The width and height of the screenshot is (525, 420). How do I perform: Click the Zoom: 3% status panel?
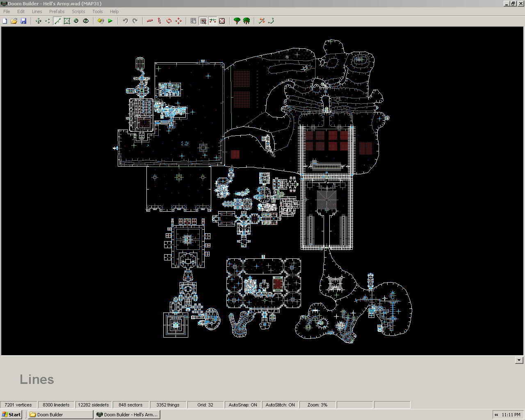pos(317,405)
